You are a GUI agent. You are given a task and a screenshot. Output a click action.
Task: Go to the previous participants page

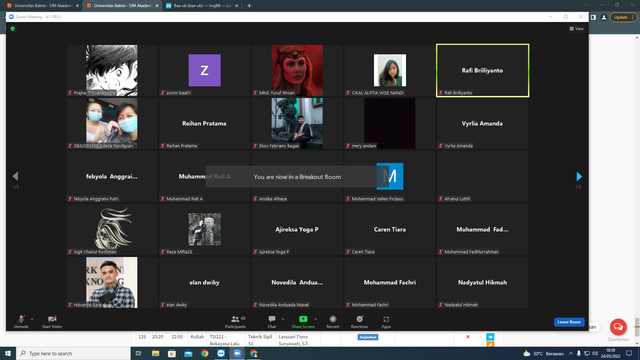[x=16, y=176]
